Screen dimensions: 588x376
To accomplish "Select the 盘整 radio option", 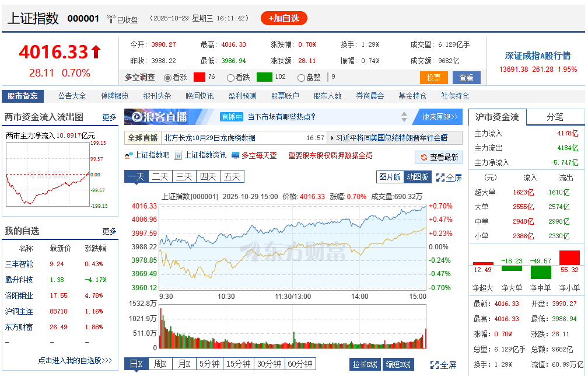I will [301, 77].
